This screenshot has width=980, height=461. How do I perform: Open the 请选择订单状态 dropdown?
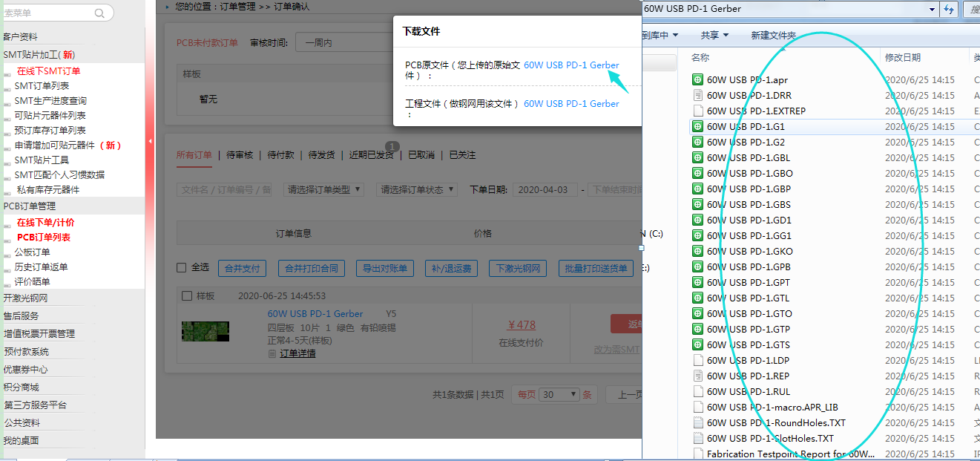tap(416, 190)
